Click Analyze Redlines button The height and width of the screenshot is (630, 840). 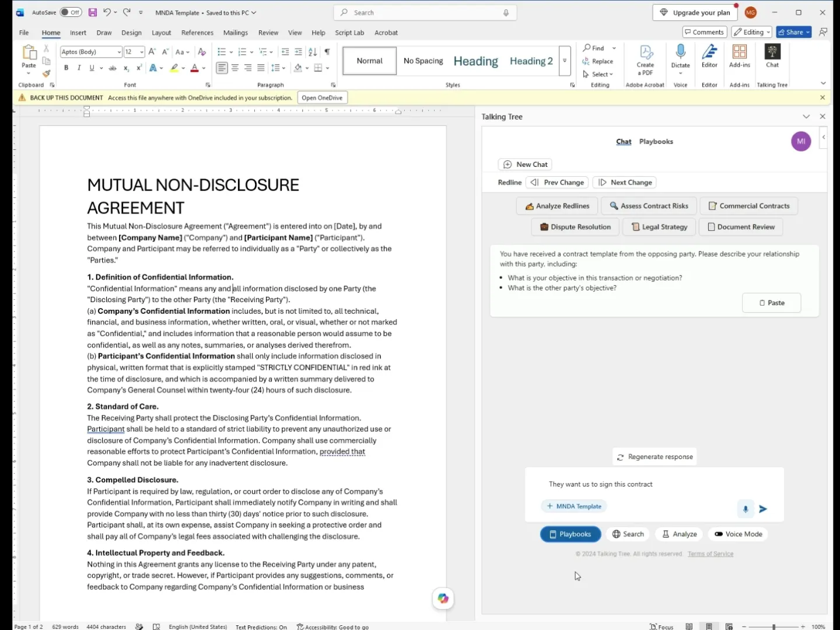557,206
